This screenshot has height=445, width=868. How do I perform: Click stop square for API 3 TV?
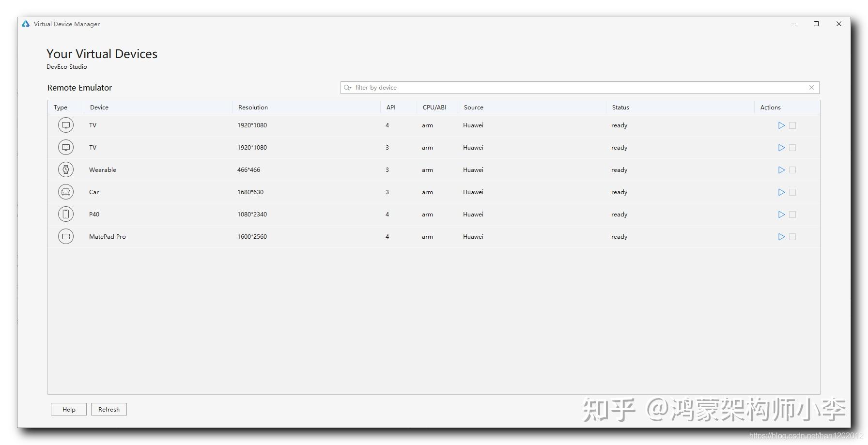tap(792, 148)
